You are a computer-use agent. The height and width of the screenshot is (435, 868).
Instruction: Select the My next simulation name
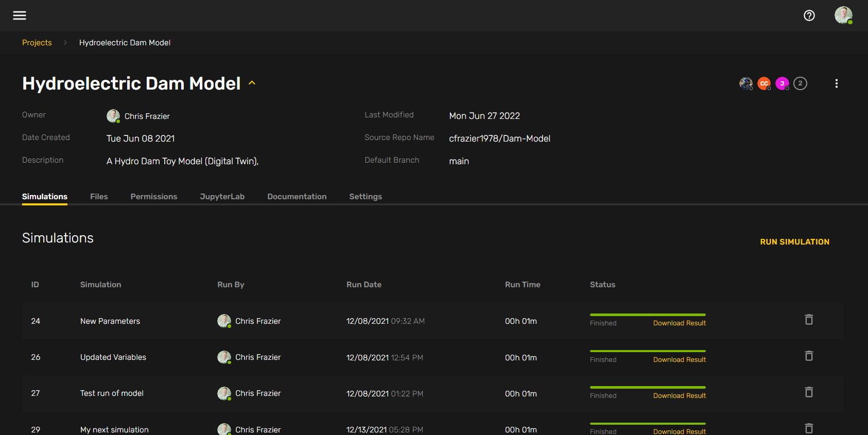(114, 430)
